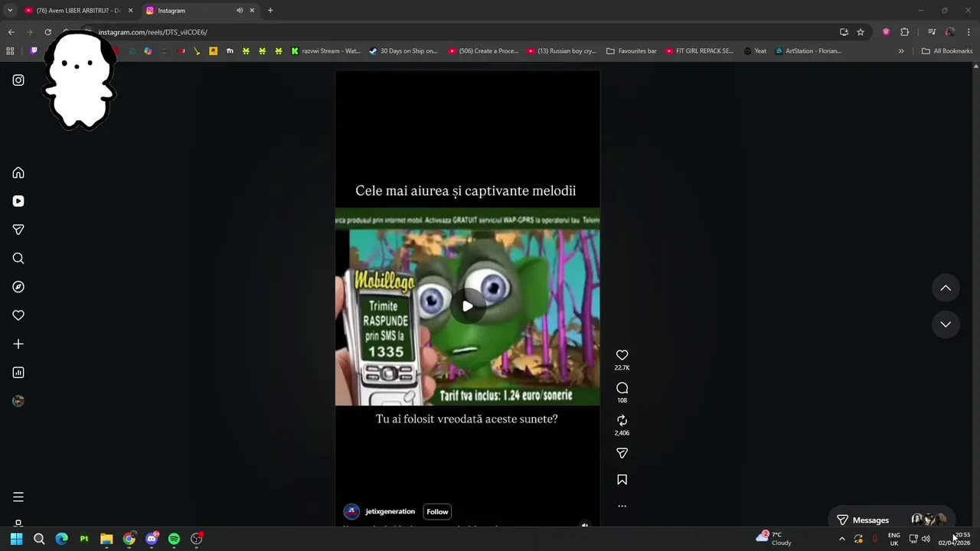
Task: Open direct messages paper plane in sidebar
Action: tap(18, 230)
